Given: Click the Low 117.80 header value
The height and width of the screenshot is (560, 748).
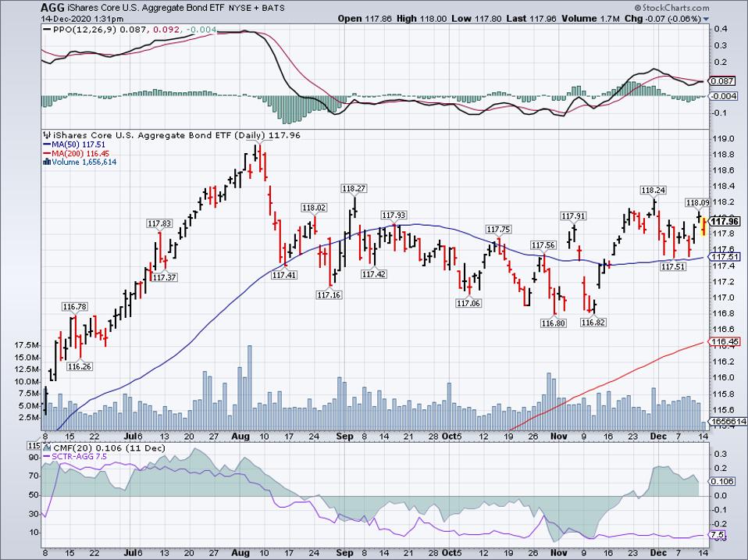Looking at the screenshot, I should (476, 19).
